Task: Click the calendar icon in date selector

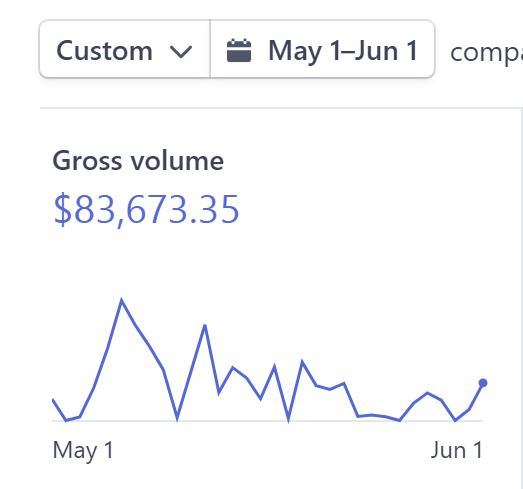Action: tap(239, 50)
